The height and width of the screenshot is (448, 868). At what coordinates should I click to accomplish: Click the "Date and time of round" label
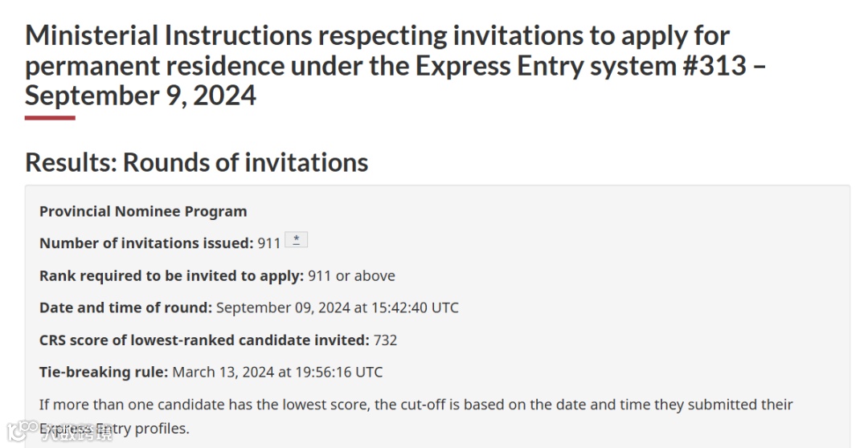[x=125, y=307]
